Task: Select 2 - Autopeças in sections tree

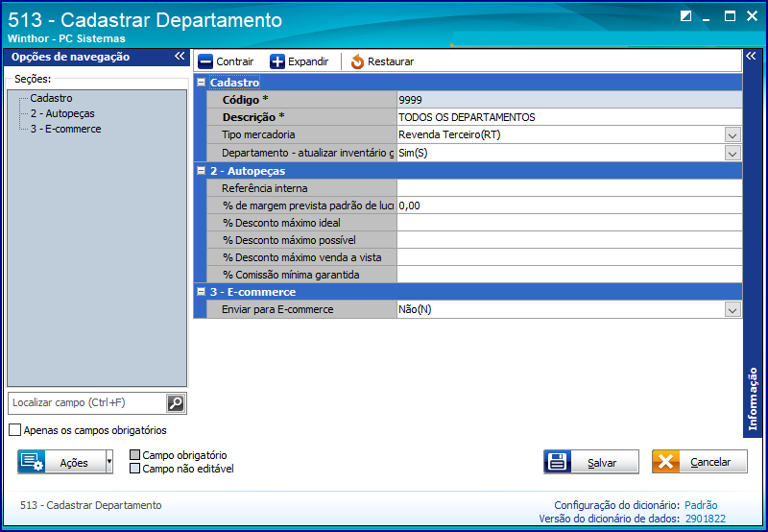Action: pos(62,113)
